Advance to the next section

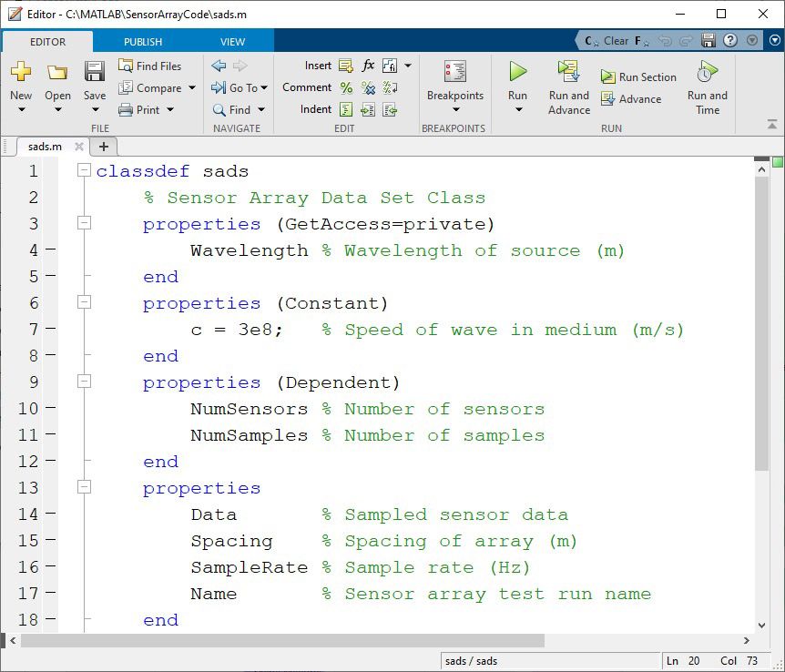pos(631,97)
